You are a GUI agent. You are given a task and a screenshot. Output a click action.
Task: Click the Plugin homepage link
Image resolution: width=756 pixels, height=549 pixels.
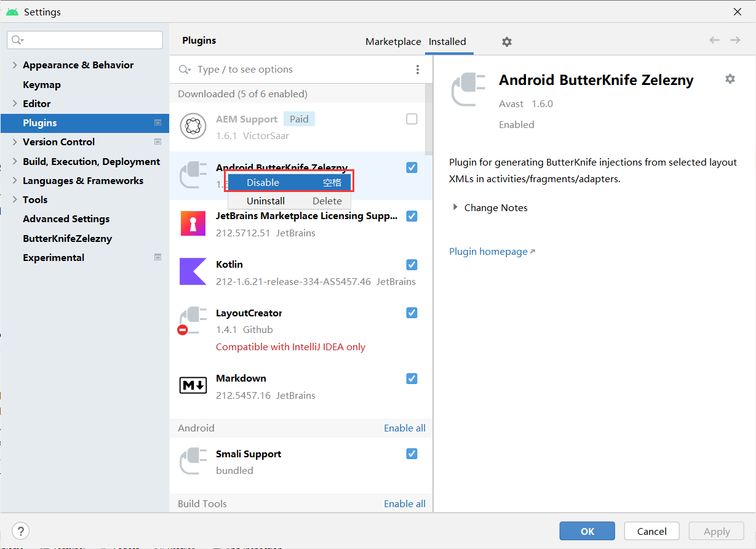point(488,251)
